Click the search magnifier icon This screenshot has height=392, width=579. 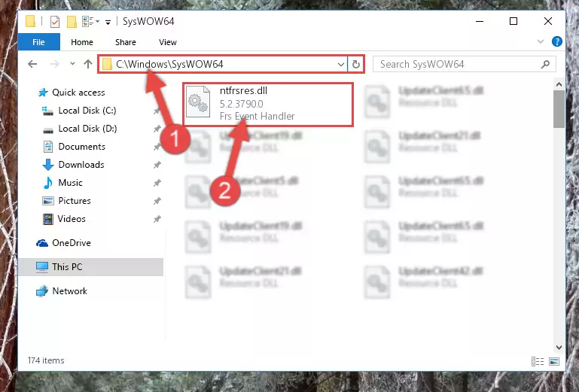pos(545,64)
